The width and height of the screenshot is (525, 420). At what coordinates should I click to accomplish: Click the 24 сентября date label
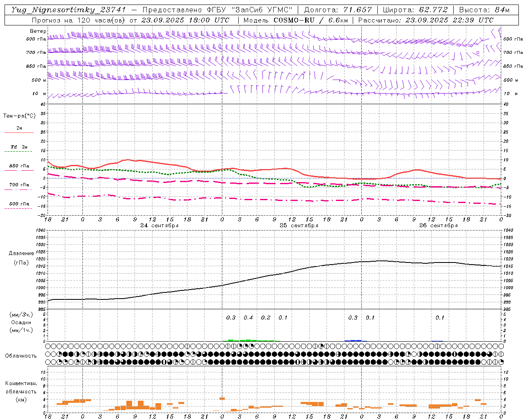point(159,226)
